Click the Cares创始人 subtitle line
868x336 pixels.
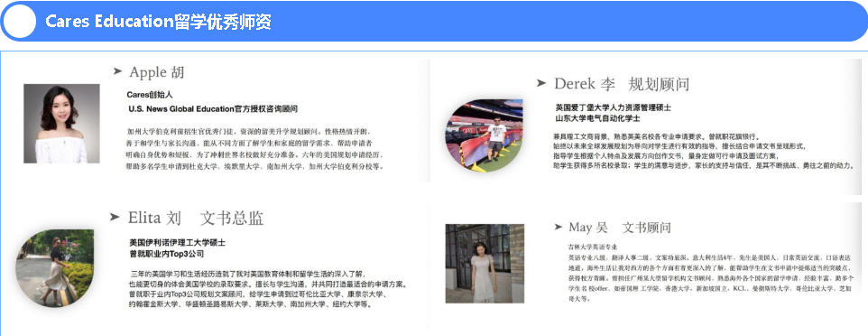pos(150,95)
